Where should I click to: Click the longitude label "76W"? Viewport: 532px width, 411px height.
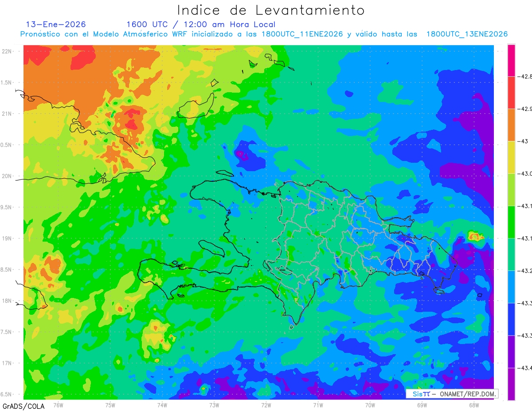[x=58, y=404]
